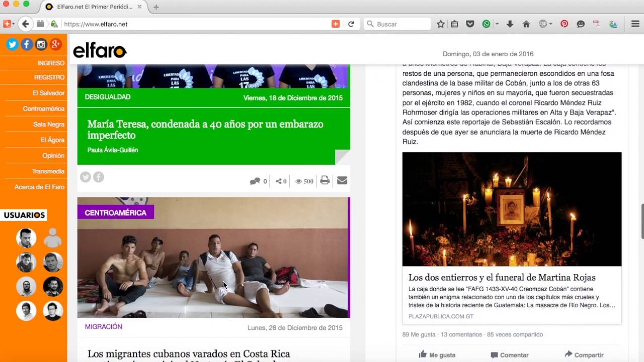Click the red plus icon in address bar
The width and height of the screenshot is (644, 362).
(x=336, y=24)
